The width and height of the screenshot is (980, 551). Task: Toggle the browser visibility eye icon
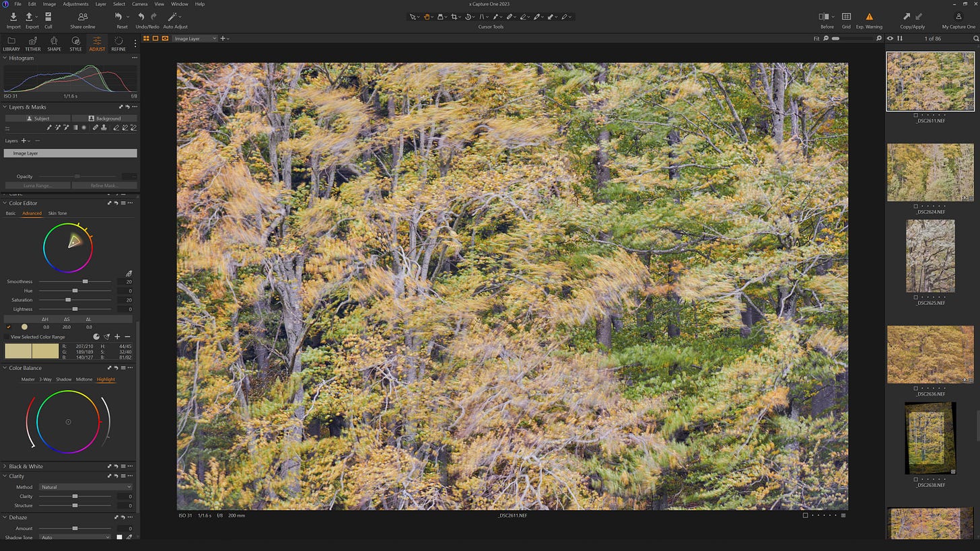[x=890, y=38]
